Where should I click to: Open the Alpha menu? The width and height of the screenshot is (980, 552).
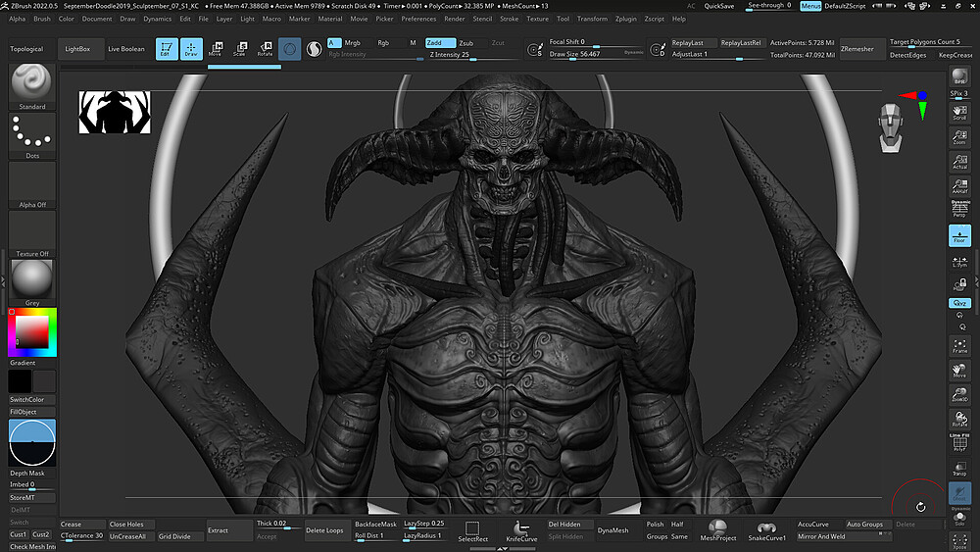[x=17, y=19]
